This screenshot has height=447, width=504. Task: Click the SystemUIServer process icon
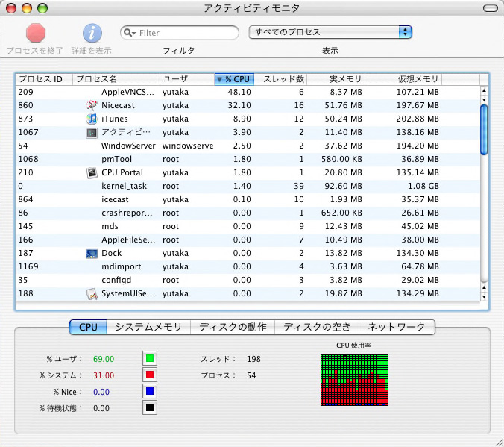pyautogui.click(x=91, y=294)
